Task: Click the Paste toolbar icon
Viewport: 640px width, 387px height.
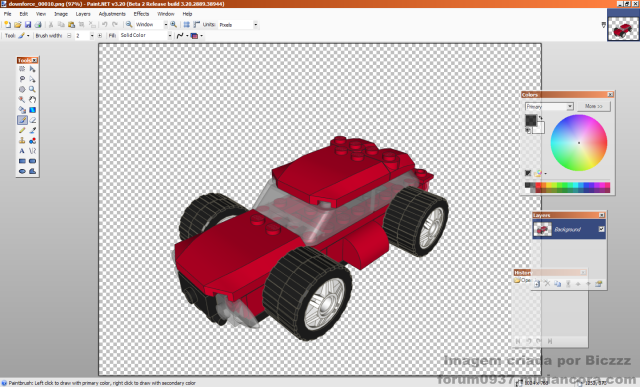Action: [x=71, y=24]
